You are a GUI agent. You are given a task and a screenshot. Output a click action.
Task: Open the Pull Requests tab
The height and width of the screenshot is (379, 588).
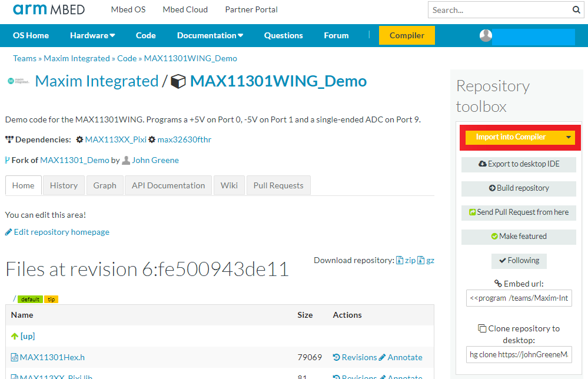278,185
